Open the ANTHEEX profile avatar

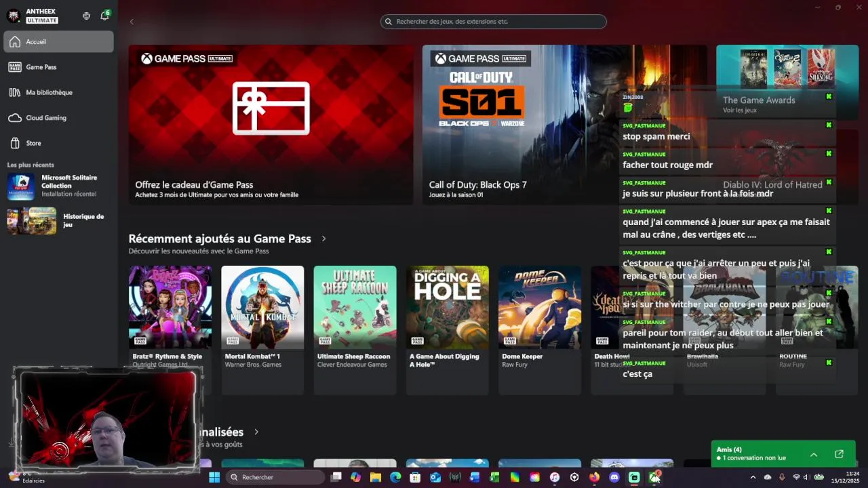click(x=14, y=15)
